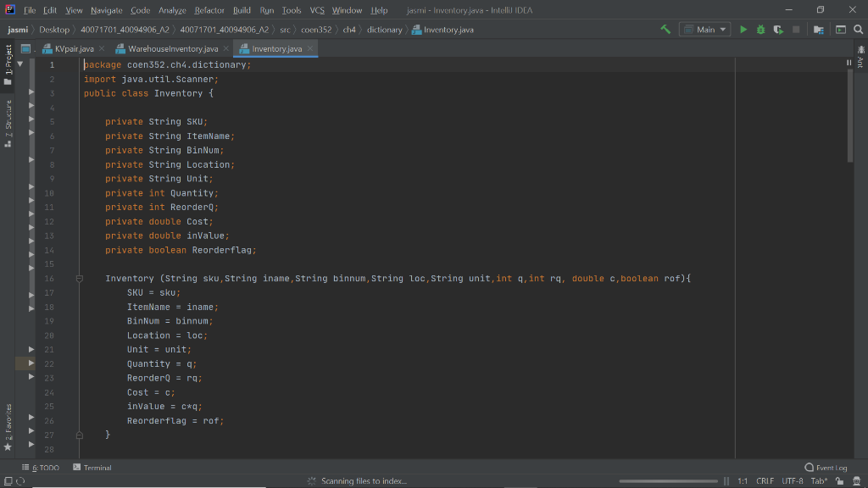Click the grey Stop square icon

coord(796,30)
